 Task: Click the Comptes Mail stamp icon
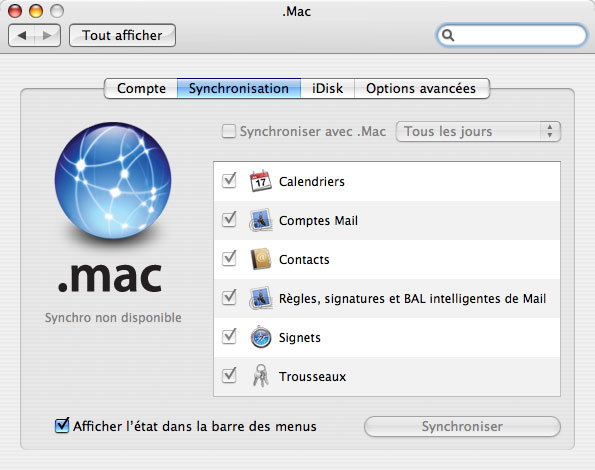tap(260, 220)
